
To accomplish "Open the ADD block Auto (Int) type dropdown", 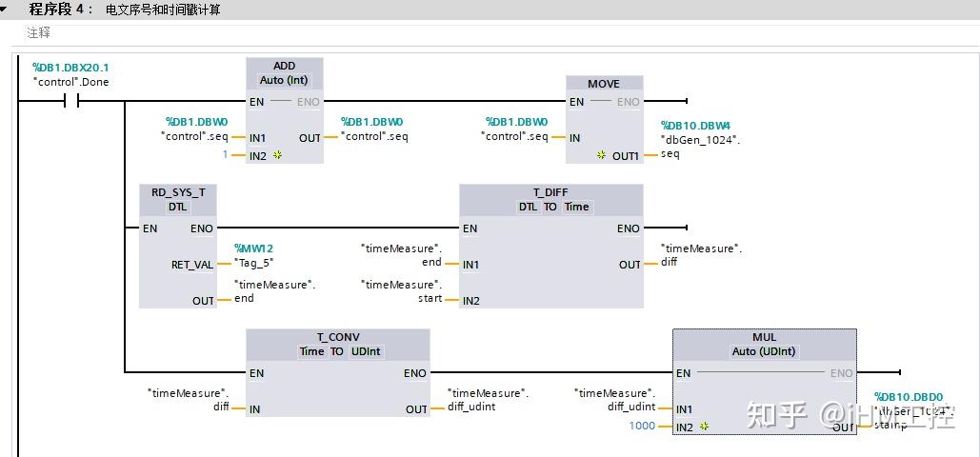I will point(284,80).
